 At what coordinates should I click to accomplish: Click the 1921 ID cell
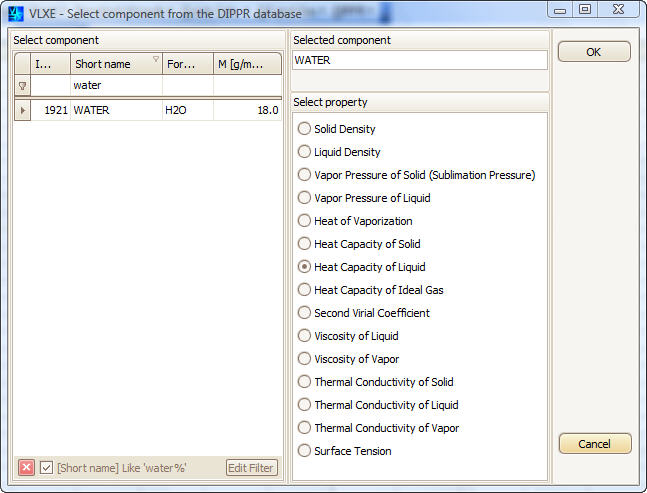click(50, 111)
